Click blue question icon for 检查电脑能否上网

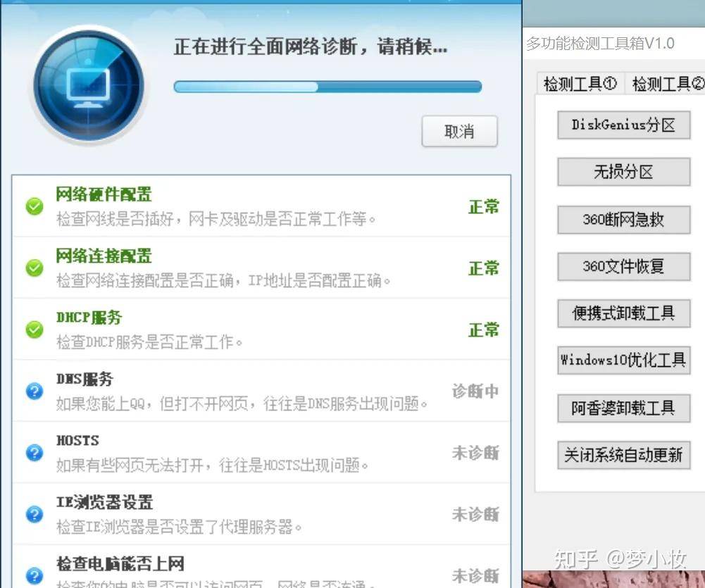point(35,576)
